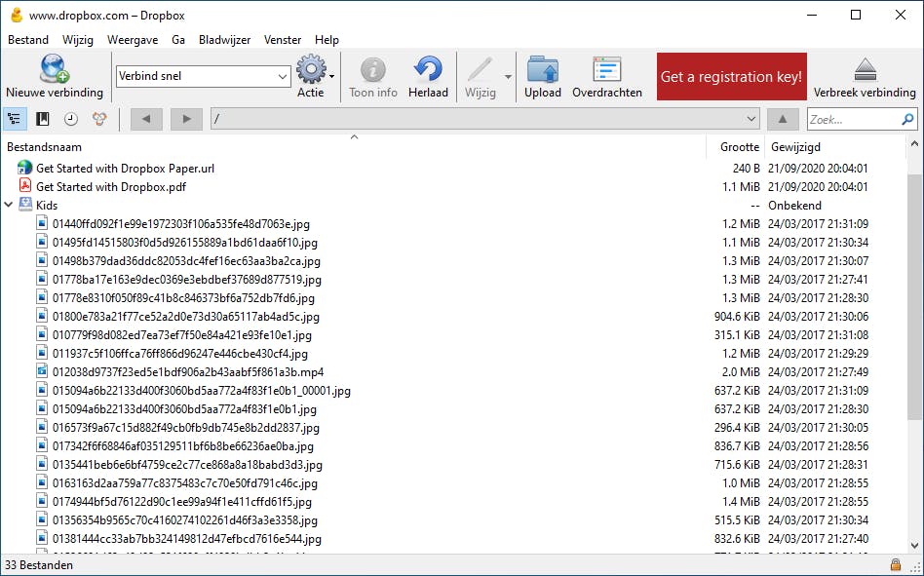Click the search magnifier icon
This screenshot has width=924, height=576.
(907, 120)
